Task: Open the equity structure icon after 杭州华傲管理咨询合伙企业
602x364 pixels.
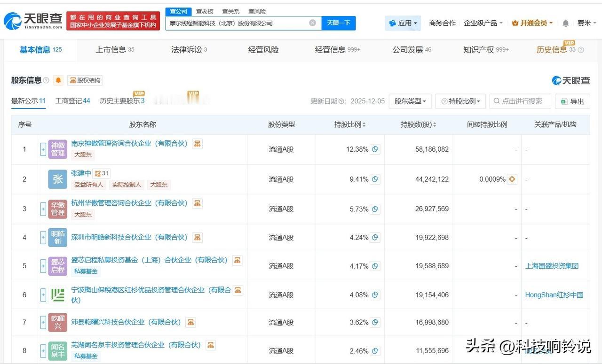Action: [198, 203]
